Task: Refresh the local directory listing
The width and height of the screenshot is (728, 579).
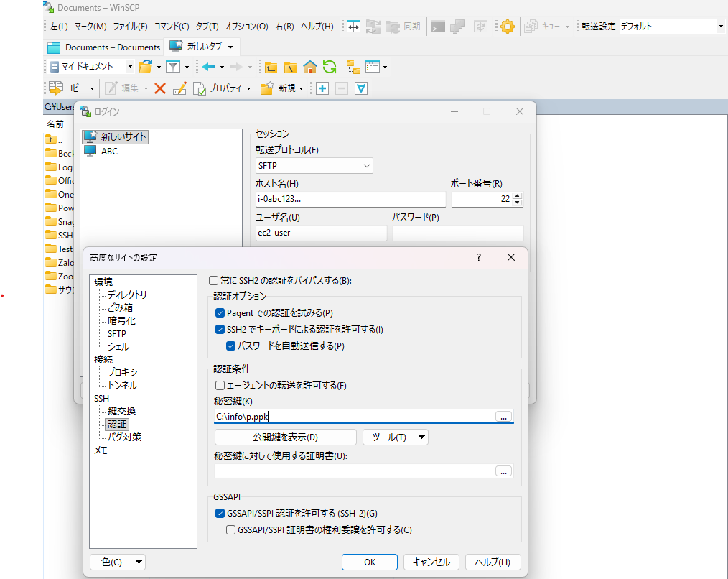Action: point(330,67)
